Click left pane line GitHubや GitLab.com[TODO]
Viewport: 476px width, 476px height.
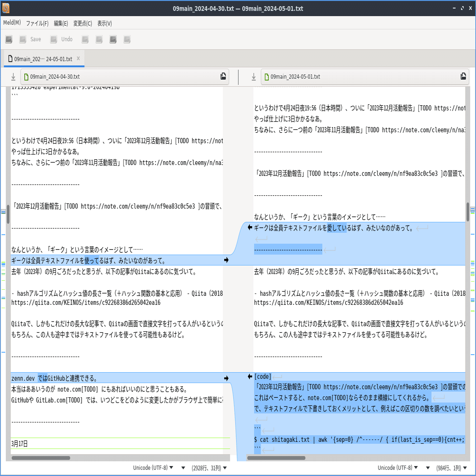[117, 400]
